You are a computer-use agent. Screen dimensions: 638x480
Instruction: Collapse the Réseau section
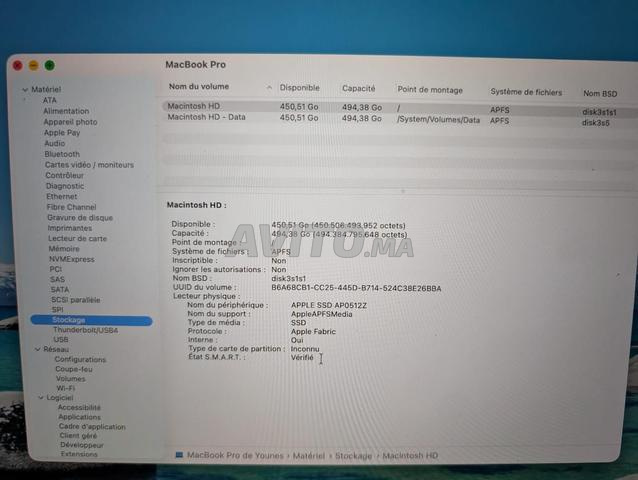pos(37,350)
